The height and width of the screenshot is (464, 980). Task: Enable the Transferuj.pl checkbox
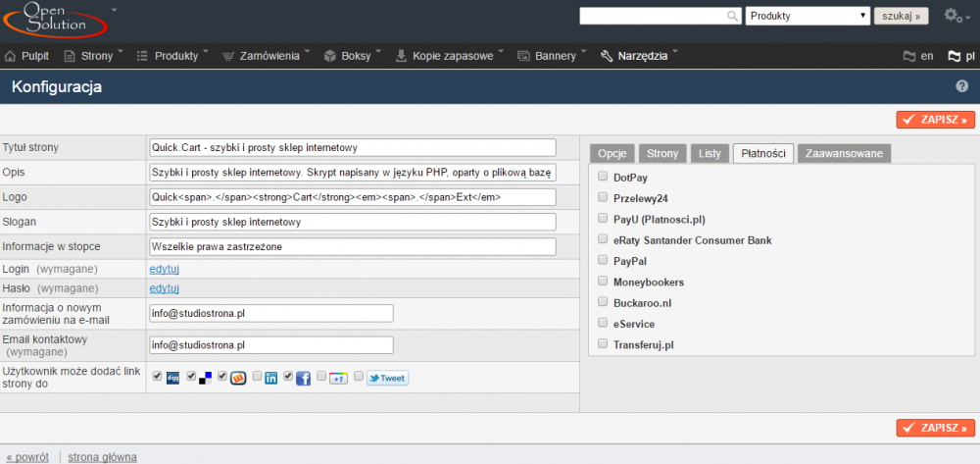(603, 343)
